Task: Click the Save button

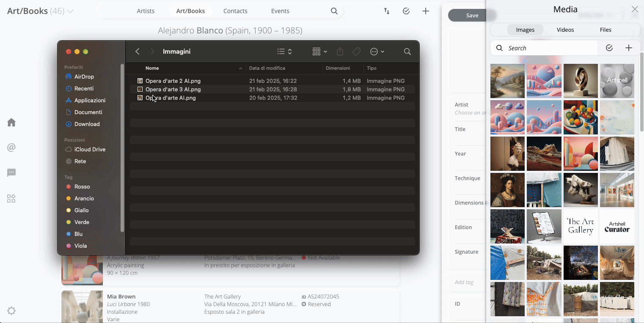Action: click(x=472, y=15)
